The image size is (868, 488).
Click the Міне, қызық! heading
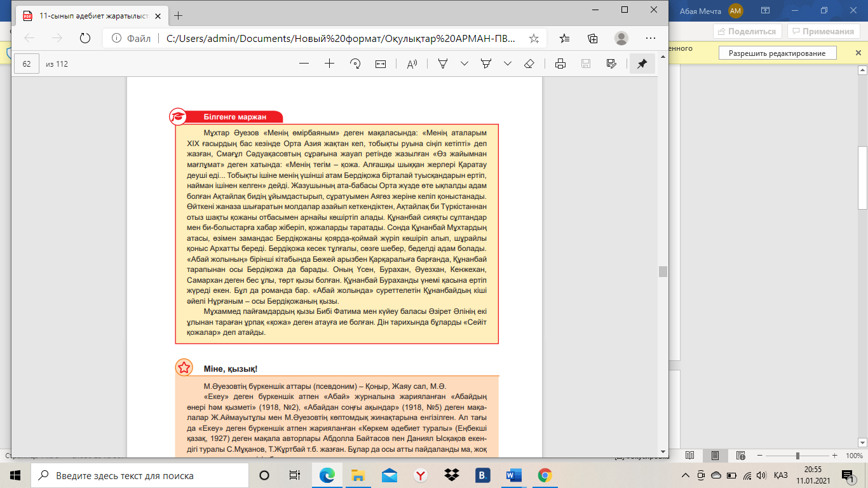(230, 369)
